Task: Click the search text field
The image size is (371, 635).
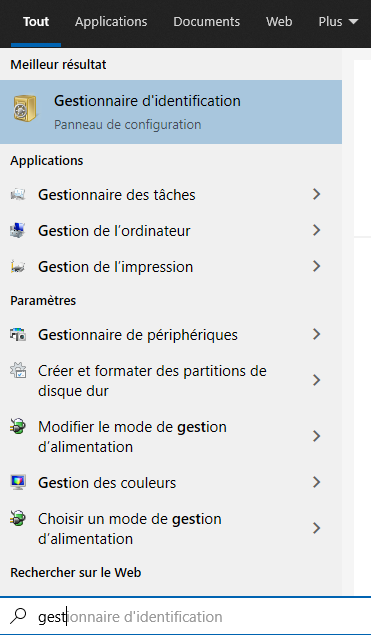Action: click(x=186, y=616)
